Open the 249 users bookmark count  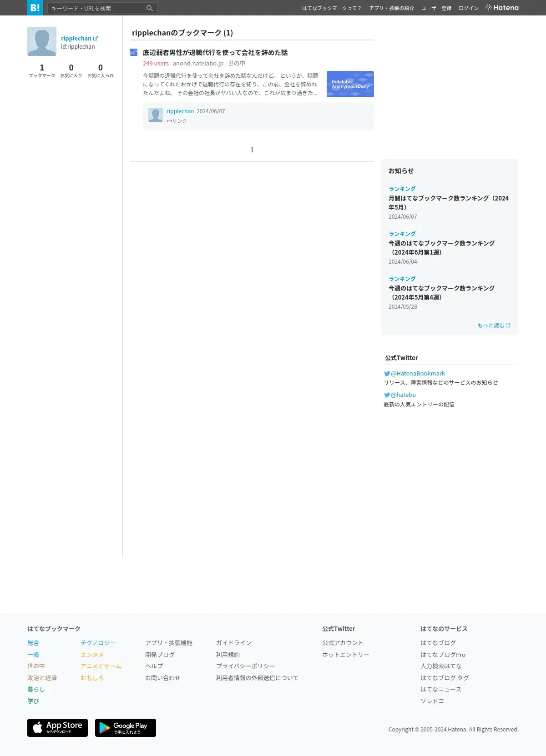(156, 64)
